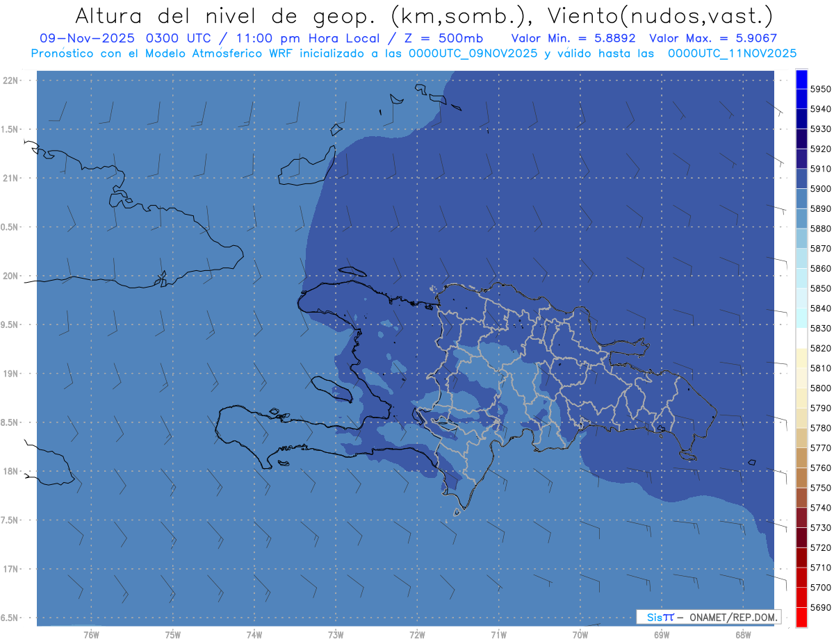Click the '71W' longitude label

click(498, 636)
